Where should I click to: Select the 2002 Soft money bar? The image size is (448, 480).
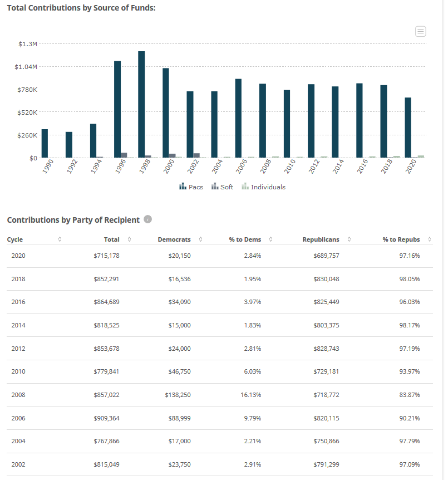[196, 155]
